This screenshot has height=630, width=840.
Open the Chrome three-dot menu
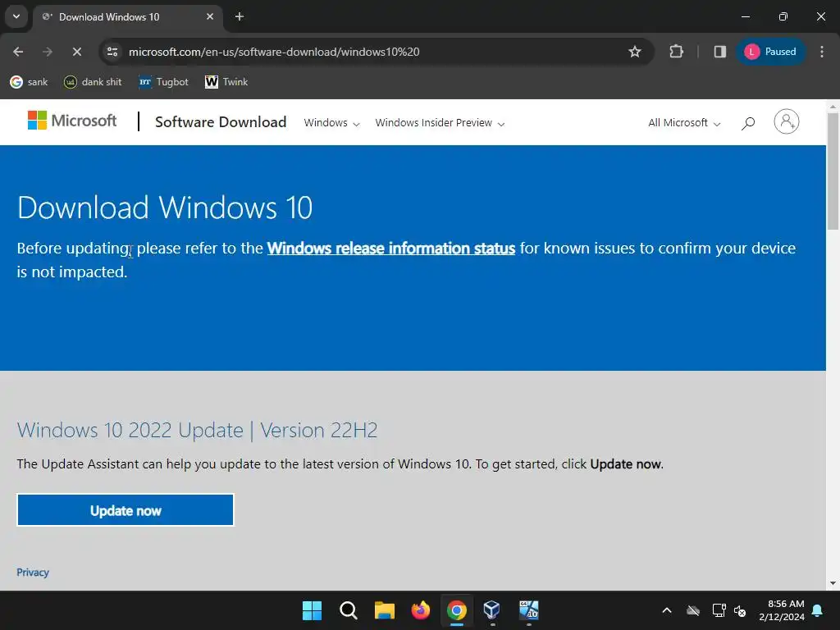tap(822, 52)
